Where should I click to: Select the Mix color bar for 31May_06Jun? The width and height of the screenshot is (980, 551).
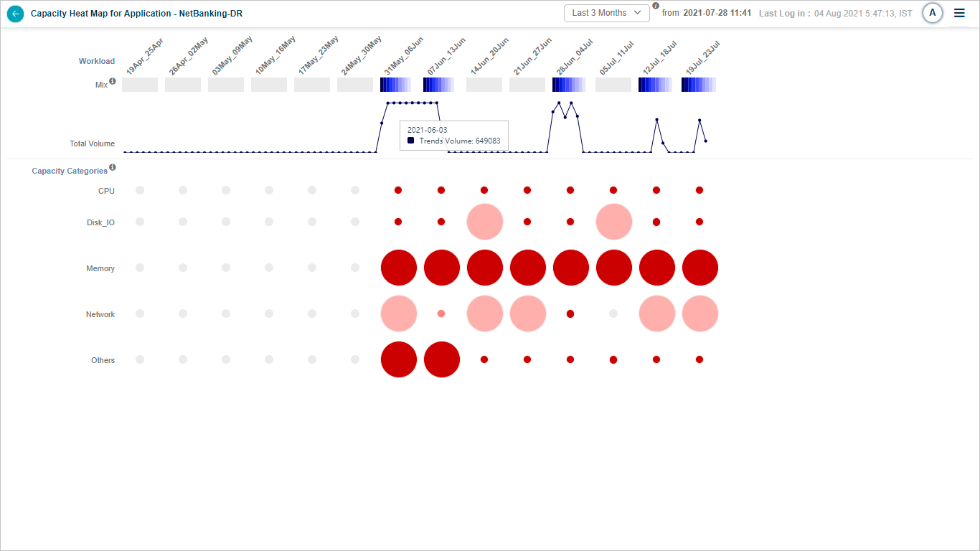397,85
